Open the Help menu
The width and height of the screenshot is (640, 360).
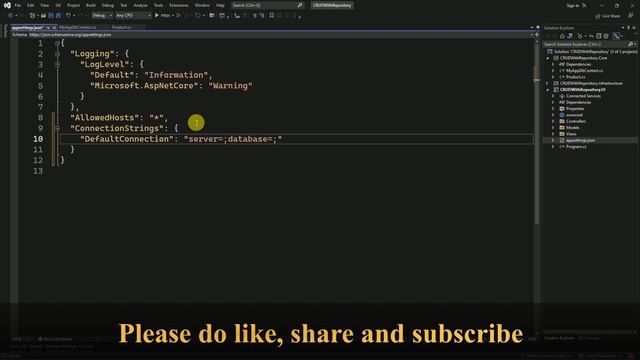point(220,5)
